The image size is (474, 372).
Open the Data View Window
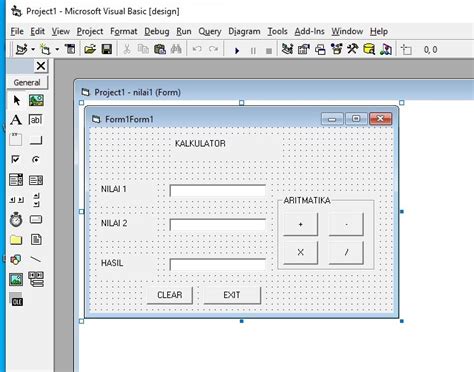369,49
